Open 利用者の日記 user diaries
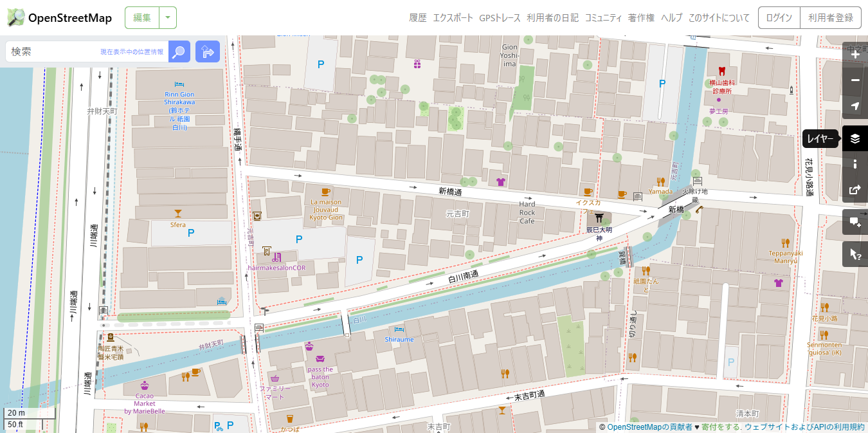The width and height of the screenshot is (868, 433). pyautogui.click(x=552, y=18)
